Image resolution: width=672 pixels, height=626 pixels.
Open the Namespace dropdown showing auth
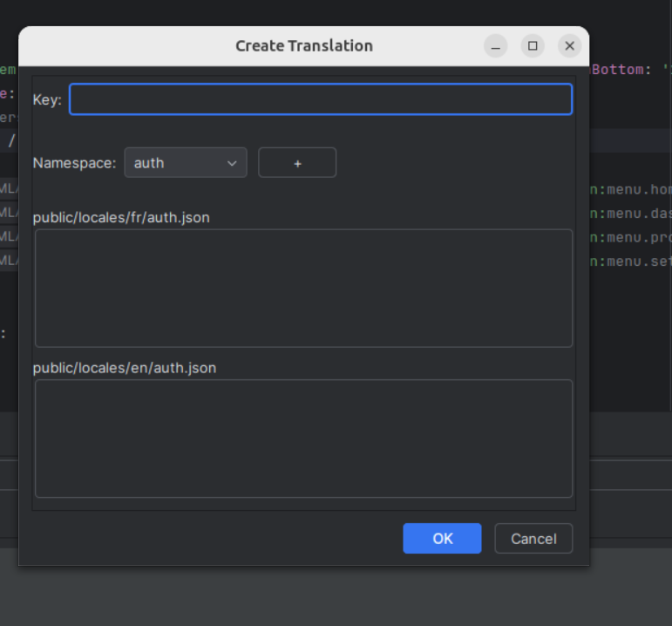(x=186, y=163)
